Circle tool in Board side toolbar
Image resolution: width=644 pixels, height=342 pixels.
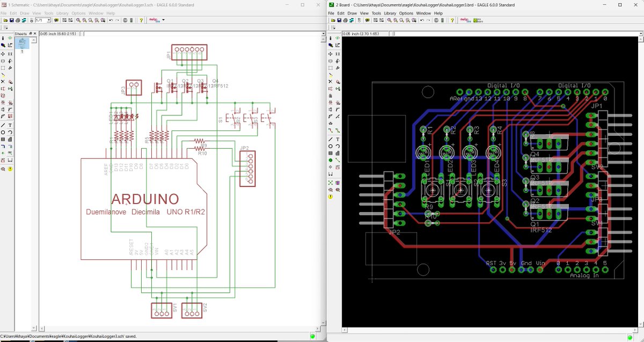pos(331,145)
